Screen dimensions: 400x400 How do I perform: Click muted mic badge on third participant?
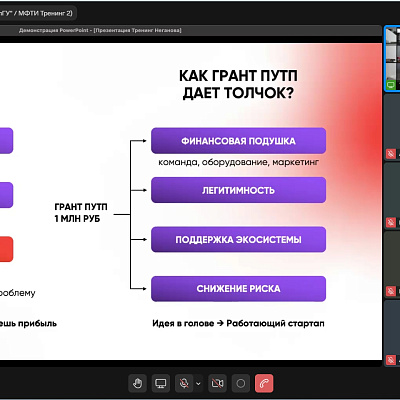[391, 222]
